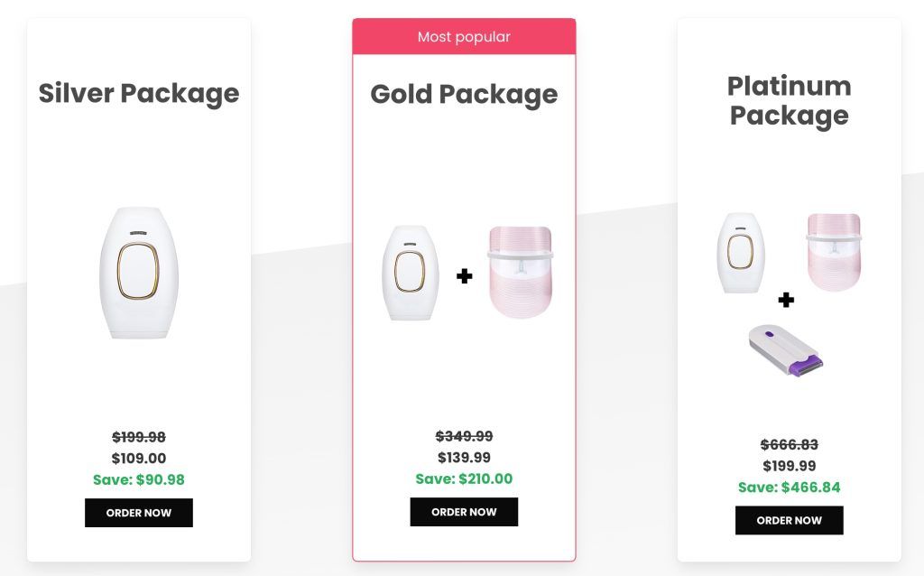
Task: Click the Platinum Package LED face mask image
Action: click(833, 252)
